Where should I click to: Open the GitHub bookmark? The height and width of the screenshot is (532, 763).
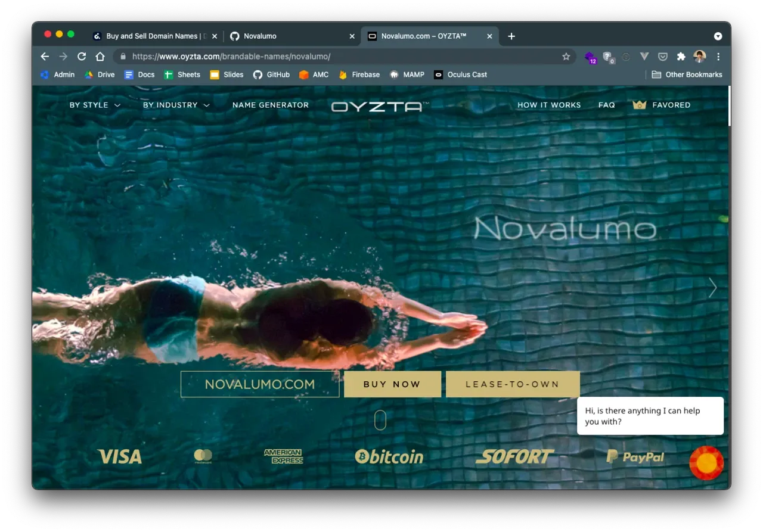271,74
